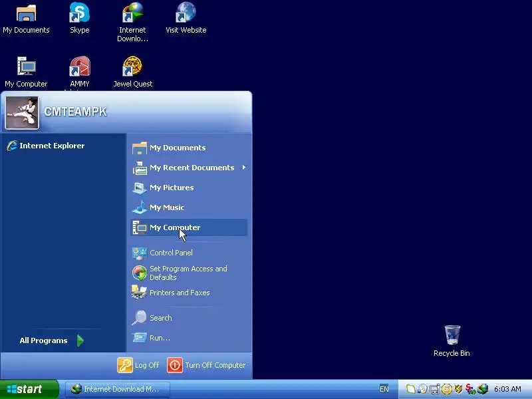Click the EN language indicator
Screen dimensions: 532x399
pos(384,389)
